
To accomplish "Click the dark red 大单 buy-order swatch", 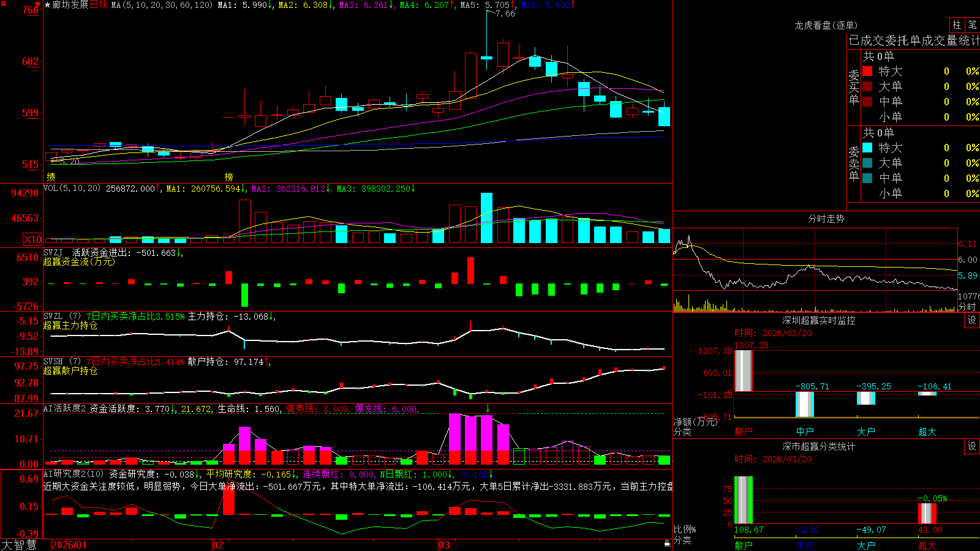I will click(867, 86).
